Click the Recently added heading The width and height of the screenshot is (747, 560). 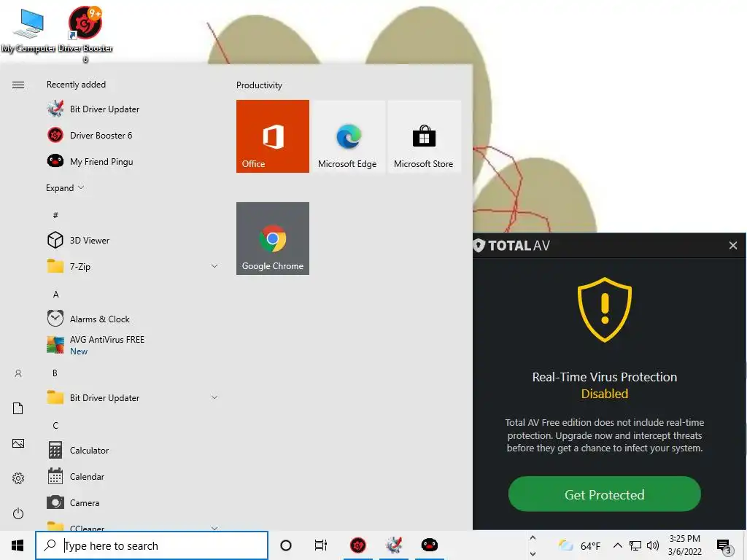[76, 85]
